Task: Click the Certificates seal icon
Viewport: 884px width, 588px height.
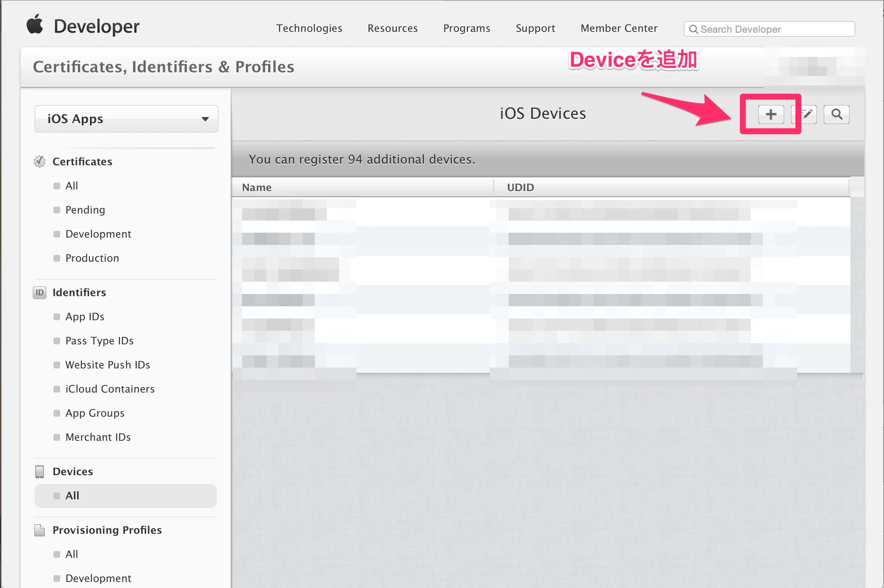Action: point(40,161)
